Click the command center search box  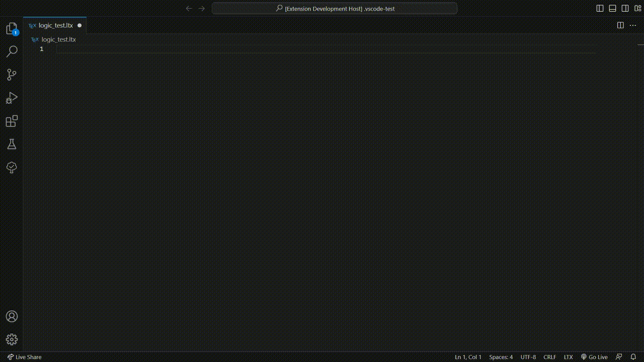coord(335,9)
